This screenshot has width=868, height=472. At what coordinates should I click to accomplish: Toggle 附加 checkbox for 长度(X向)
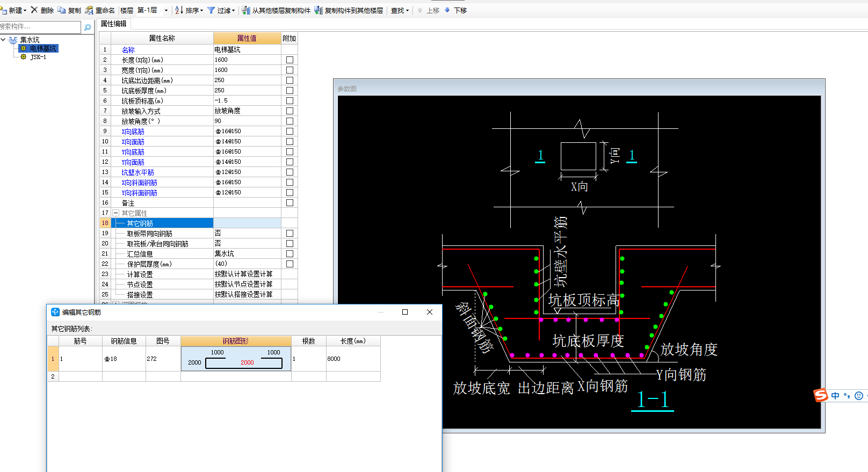click(290, 60)
